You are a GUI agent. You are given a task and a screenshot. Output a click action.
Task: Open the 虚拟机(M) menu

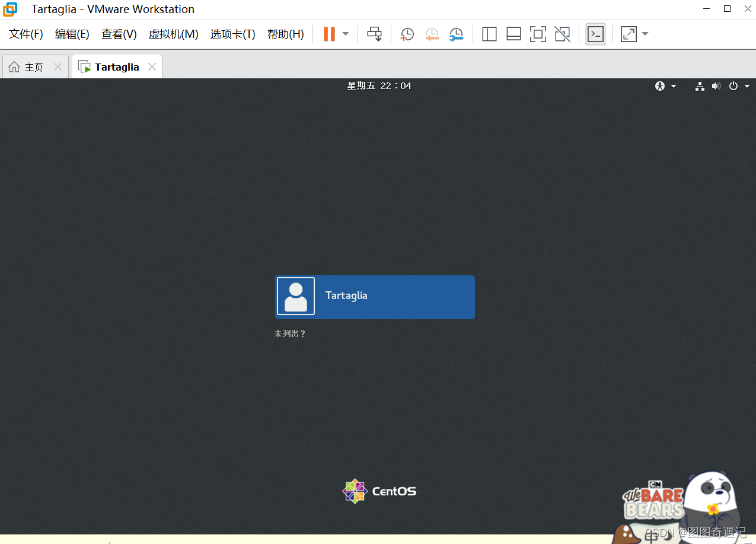(x=173, y=34)
